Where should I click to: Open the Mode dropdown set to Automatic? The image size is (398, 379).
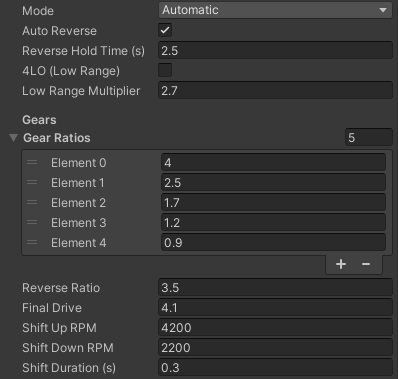coord(275,10)
